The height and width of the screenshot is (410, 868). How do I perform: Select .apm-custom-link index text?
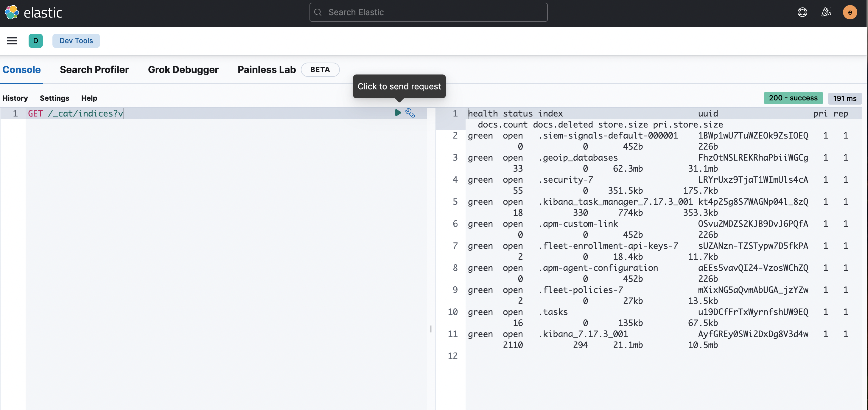578,224
